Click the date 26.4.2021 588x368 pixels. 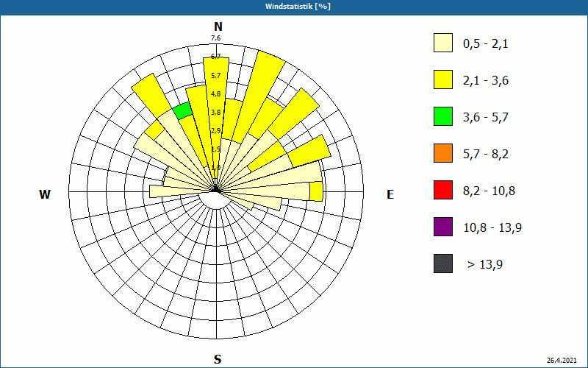pos(562,361)
